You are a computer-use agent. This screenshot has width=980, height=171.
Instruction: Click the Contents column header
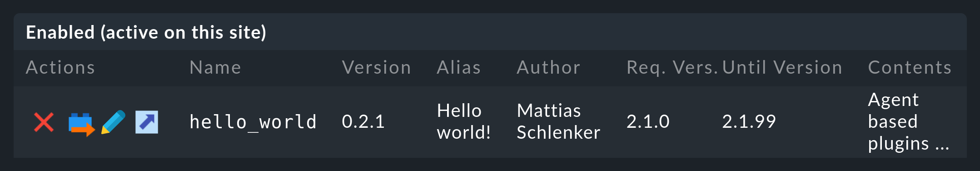(910, 68)
